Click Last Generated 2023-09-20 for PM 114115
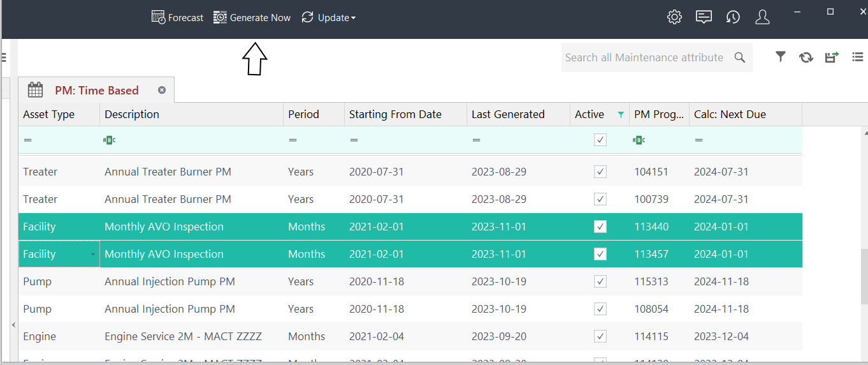Viewport: 868px width, 365px height. (x=499, y=336)
